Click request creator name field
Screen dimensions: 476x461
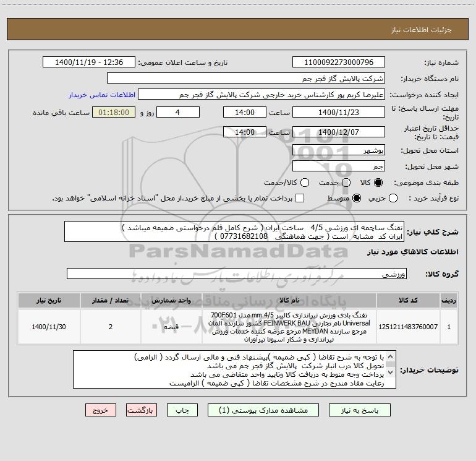(x=261, y=95)
